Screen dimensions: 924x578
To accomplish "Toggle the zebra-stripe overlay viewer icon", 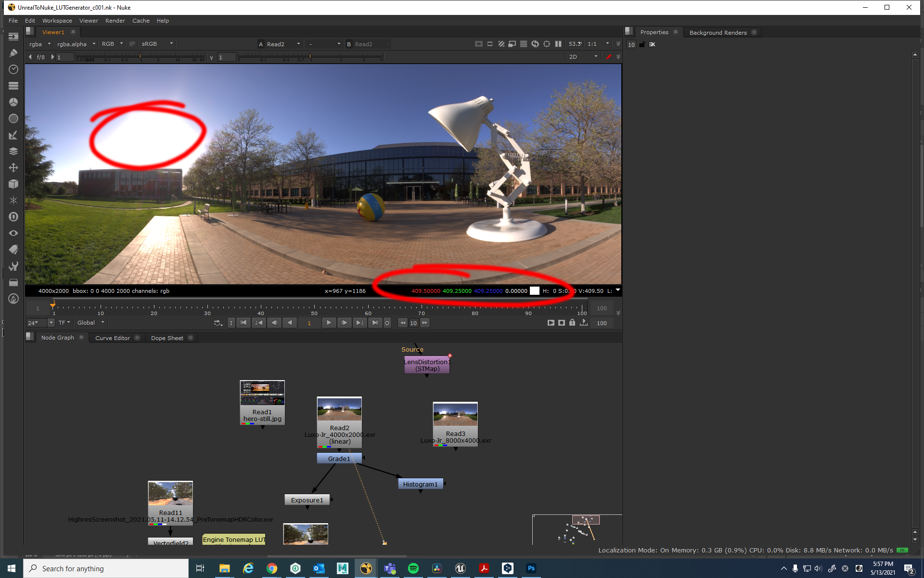I will tap(501, 44).
